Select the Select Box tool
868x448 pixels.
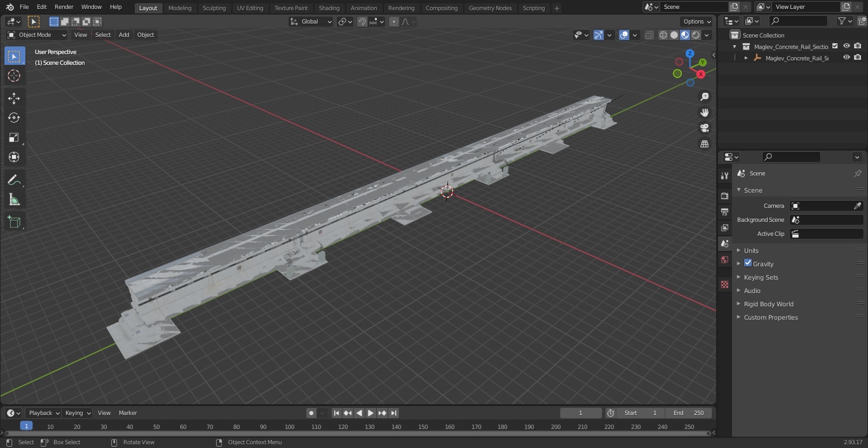tap(14, 56)
